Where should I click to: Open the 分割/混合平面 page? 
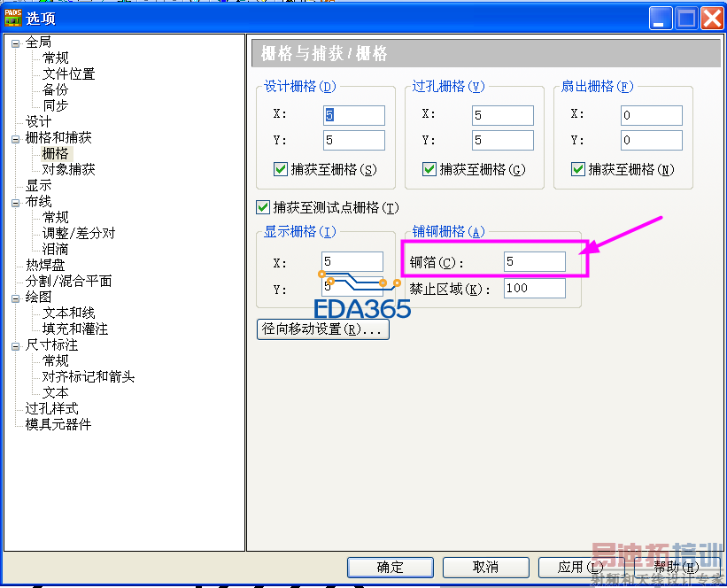point(68,281)
